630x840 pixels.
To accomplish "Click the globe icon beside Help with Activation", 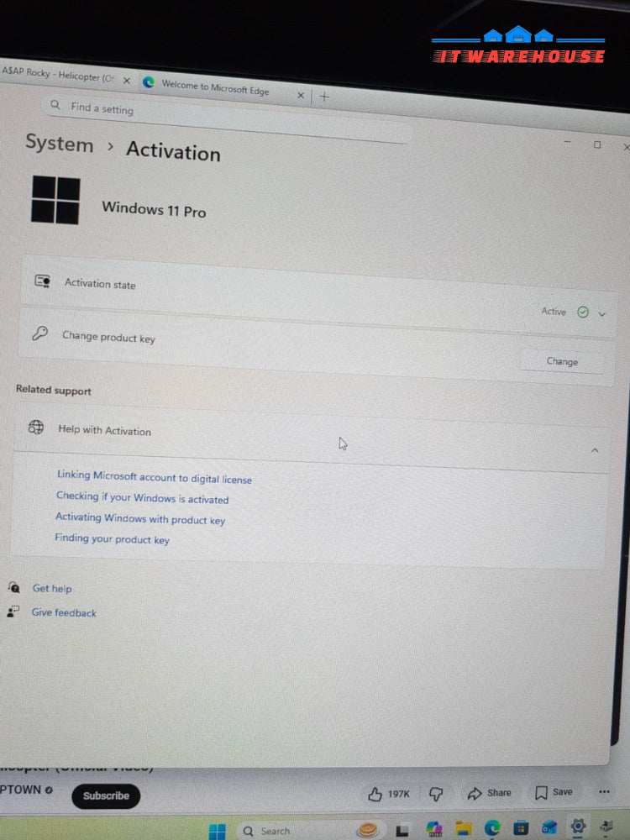I will click(x=36, y=427).
